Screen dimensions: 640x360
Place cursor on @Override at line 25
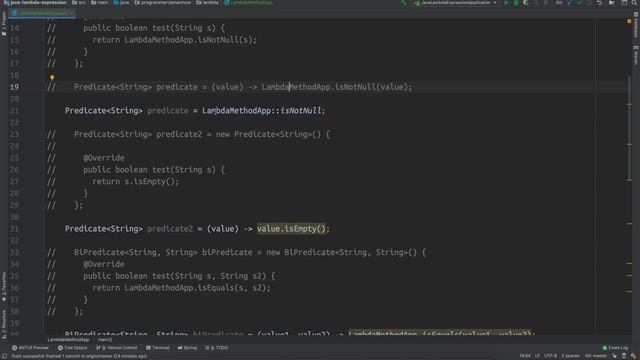tap(104, 158)
